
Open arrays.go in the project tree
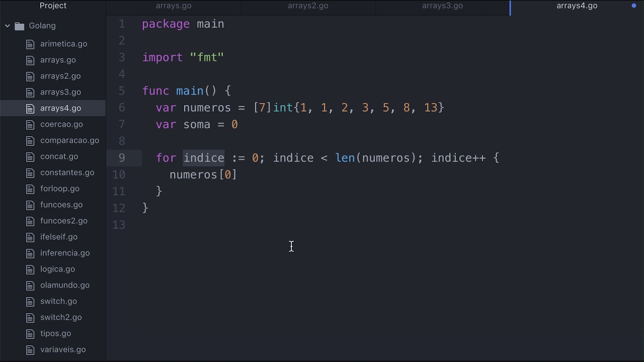[x=58, y=60]
